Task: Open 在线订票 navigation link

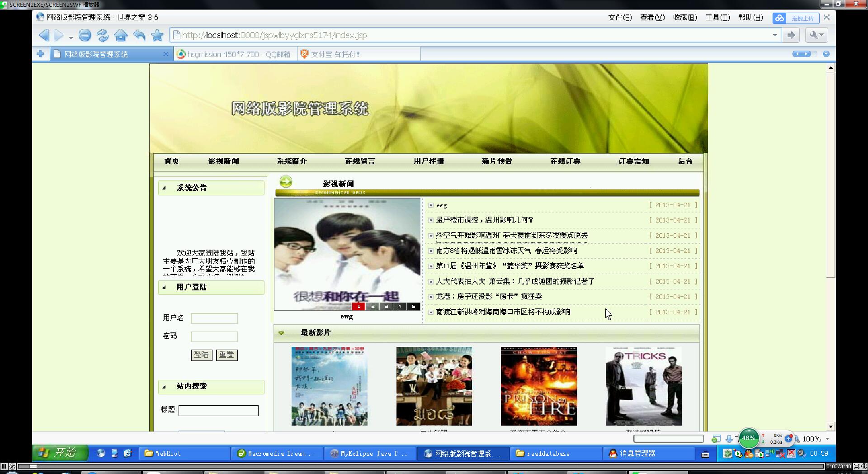Action: [x=565, y=161]
